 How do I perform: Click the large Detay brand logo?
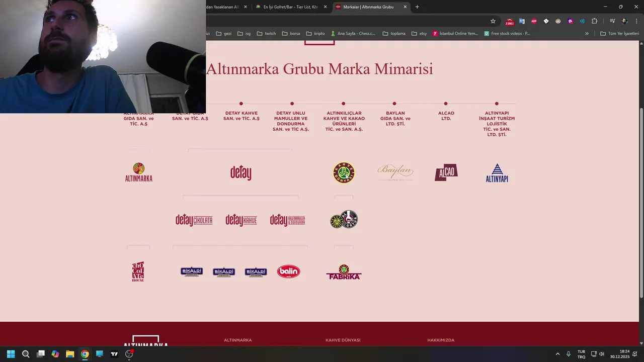(241, 172)
